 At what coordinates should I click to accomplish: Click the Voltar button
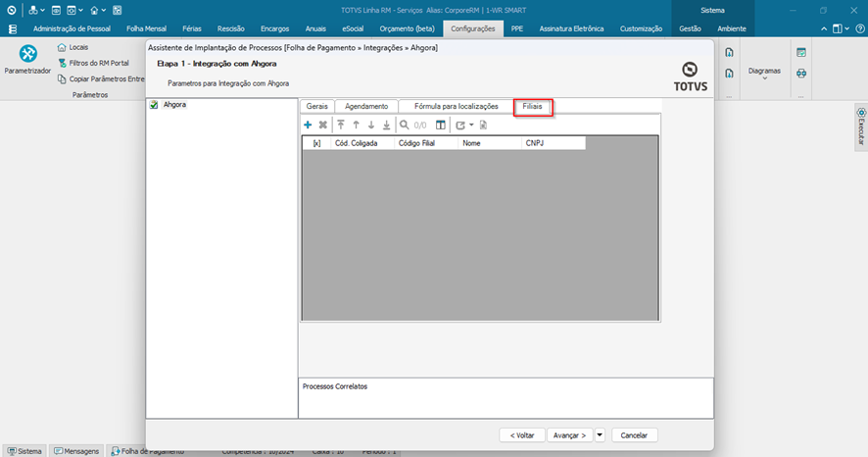[522, 435]
